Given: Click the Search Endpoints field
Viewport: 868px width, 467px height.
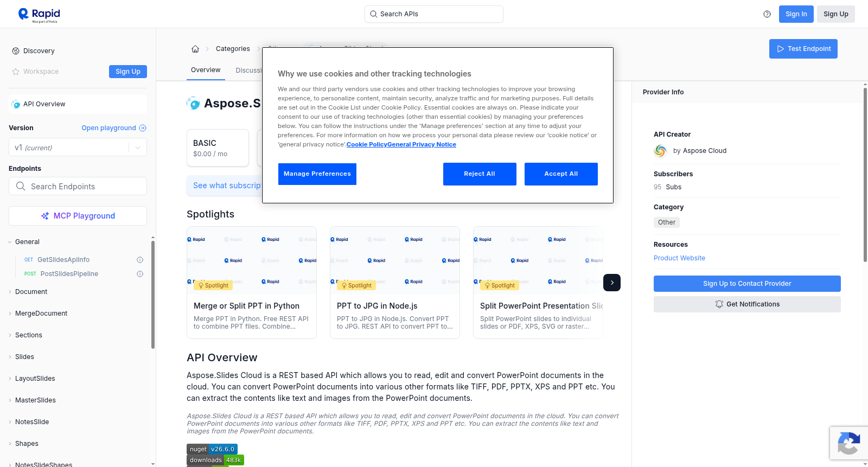Looking at the screenshot, I should click(x=78, y=186).
